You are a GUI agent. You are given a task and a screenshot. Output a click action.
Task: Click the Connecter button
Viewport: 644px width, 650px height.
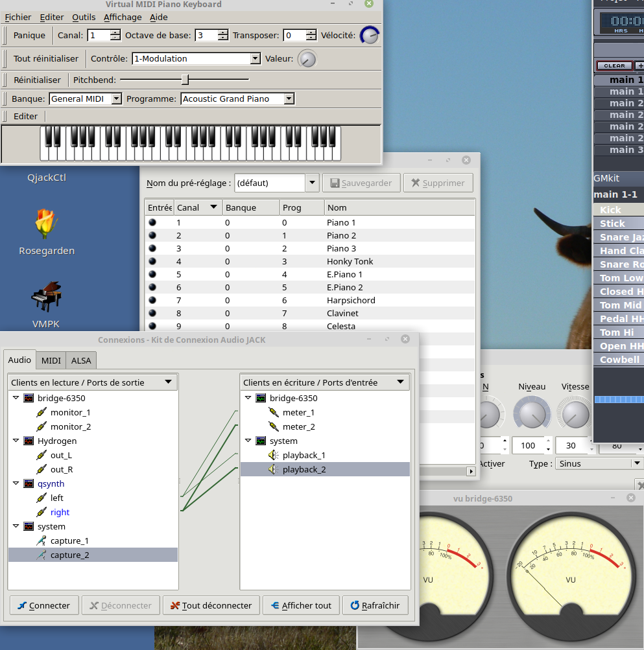[x=44, y=606]
